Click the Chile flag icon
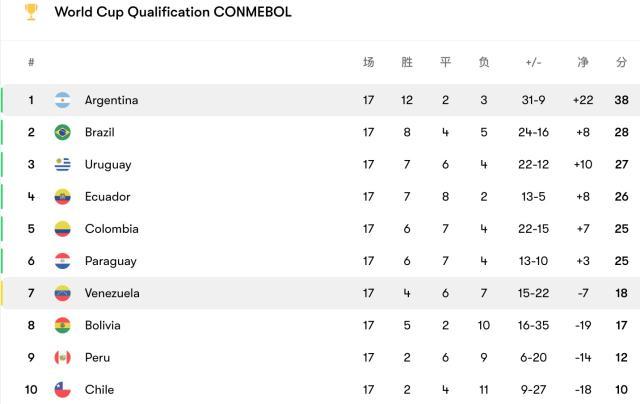 [x=63, y=389]
